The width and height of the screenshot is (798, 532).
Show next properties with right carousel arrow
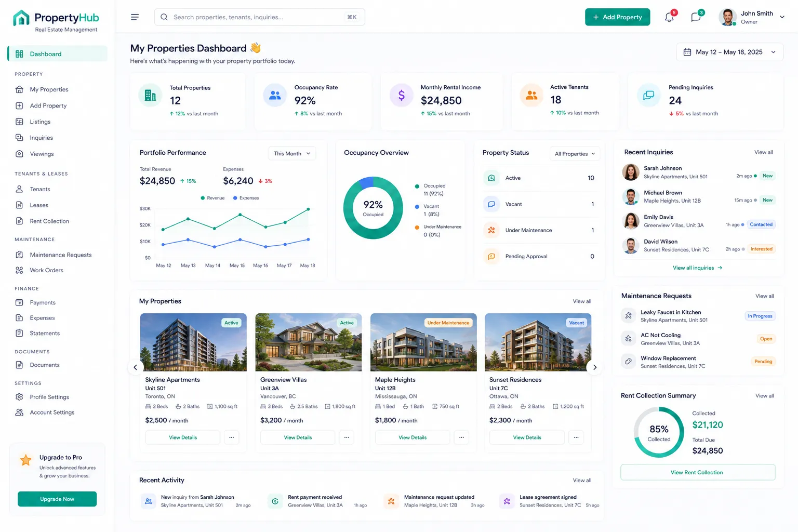[595, 367]
